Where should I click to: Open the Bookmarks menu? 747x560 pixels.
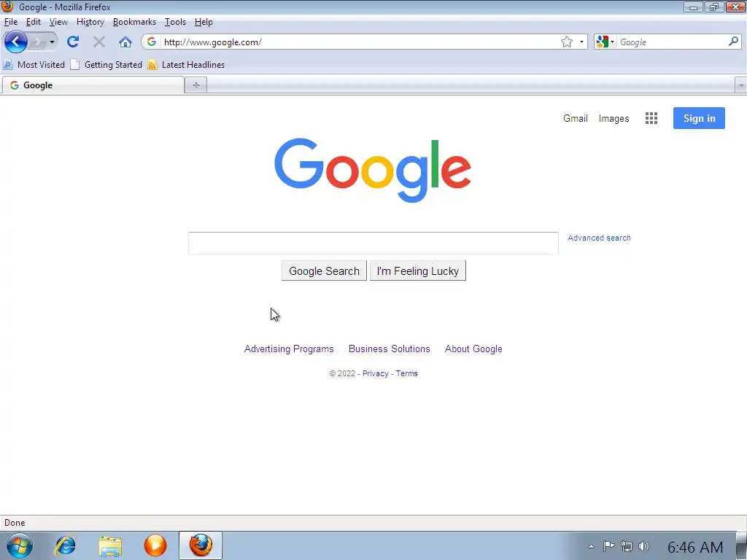(134, 22)
